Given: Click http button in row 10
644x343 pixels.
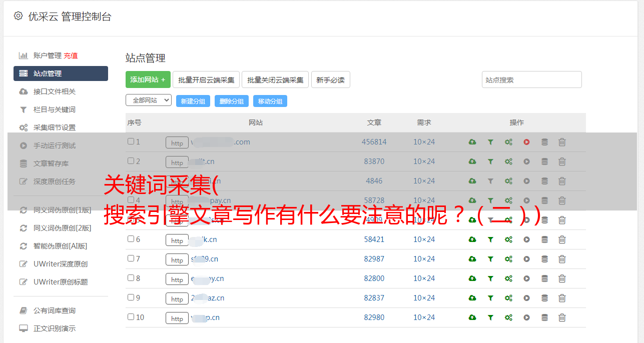Looking at the screenshot, I should pyautogui.click(x=177, y=318).
